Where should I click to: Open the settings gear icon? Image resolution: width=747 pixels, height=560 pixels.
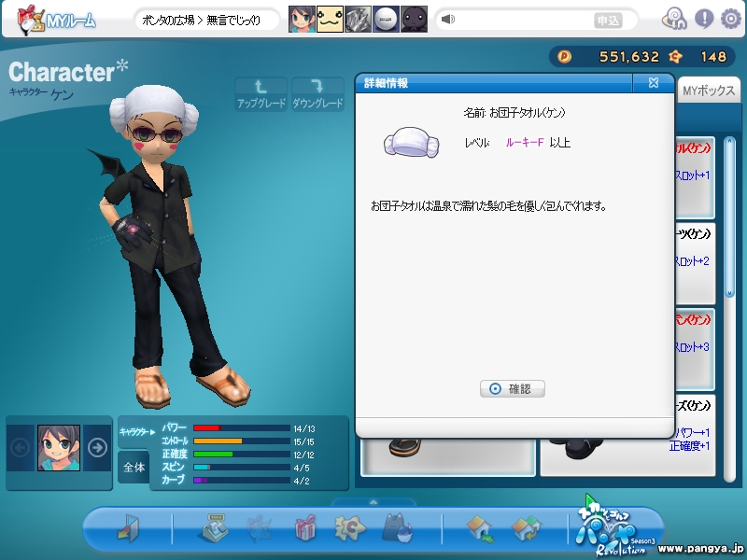[x=730, y=19]
